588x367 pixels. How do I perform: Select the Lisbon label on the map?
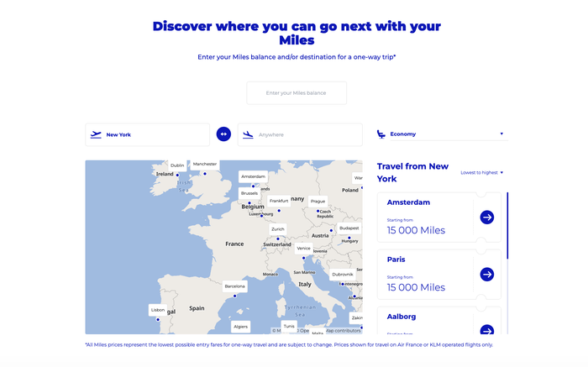(158, 310)
